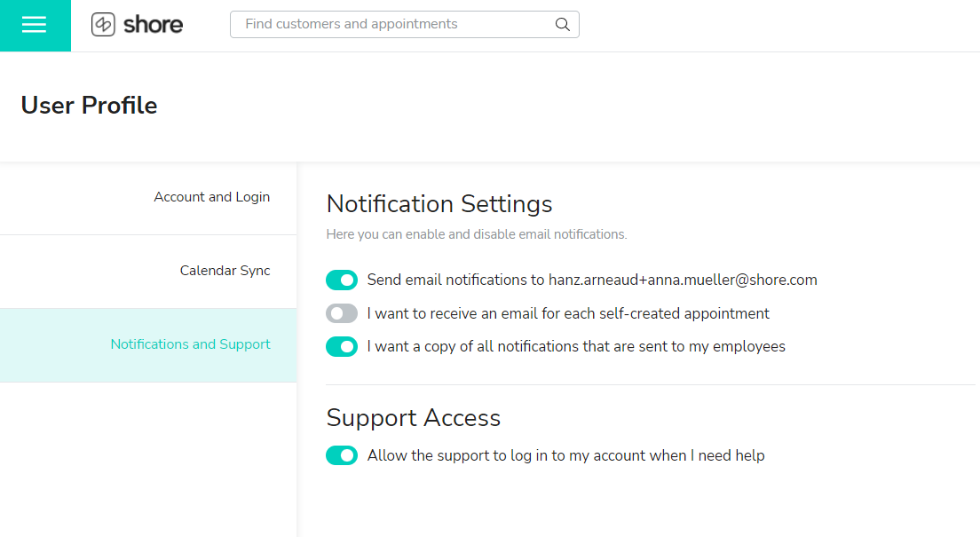This screenshot has height=537, width=980.
Task: Click the search magnifier icon
Action: click(563, 24)
